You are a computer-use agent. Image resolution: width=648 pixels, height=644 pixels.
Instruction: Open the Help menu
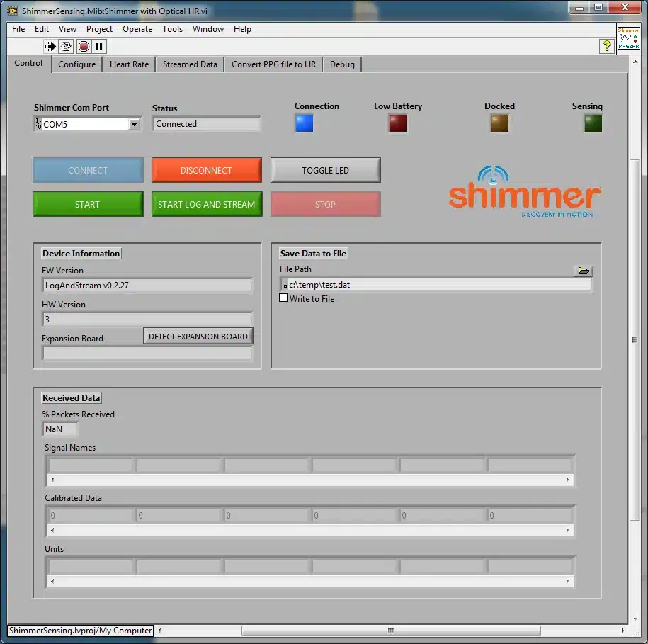click(242, 29)
